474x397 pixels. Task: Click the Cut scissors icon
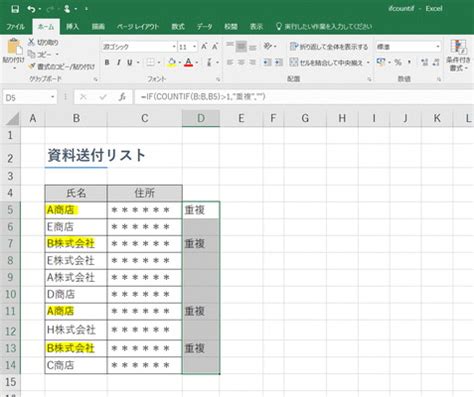[31, 42]
